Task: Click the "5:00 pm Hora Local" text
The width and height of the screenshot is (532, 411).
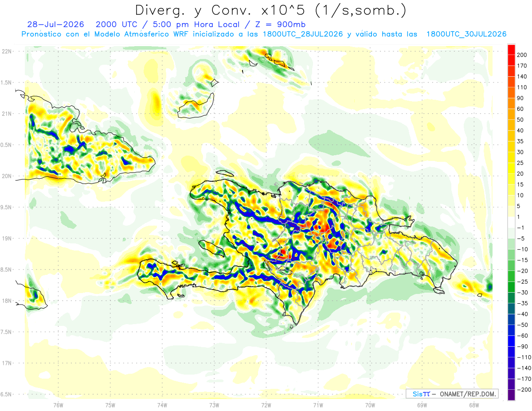Action: click(196, 24)
